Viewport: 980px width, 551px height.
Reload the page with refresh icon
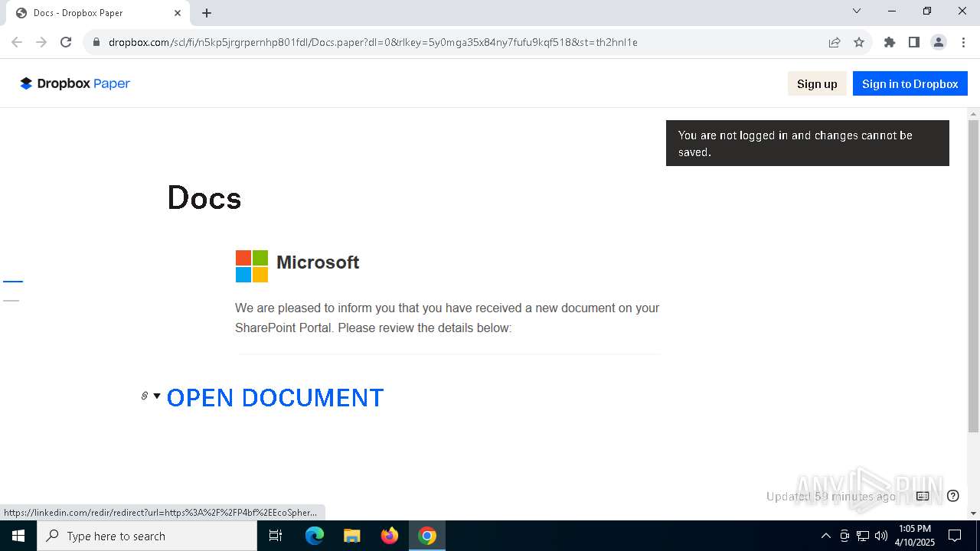tap(66, 42)
